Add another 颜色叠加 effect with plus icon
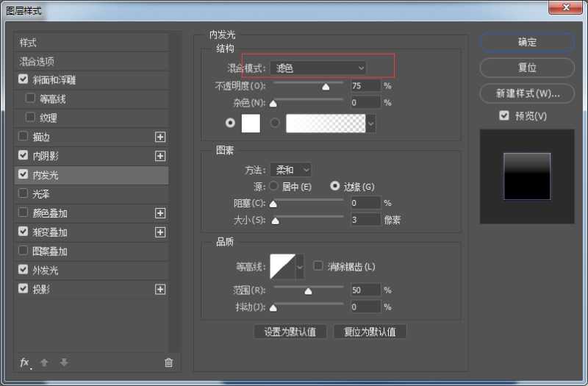 [x=160, y=213]
